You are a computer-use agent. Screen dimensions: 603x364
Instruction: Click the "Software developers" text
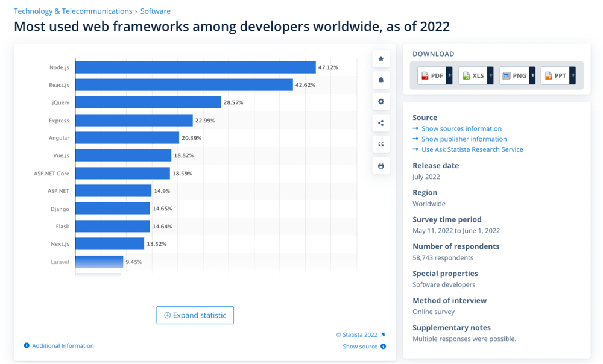pyautogui.click(x=444, y=284)
